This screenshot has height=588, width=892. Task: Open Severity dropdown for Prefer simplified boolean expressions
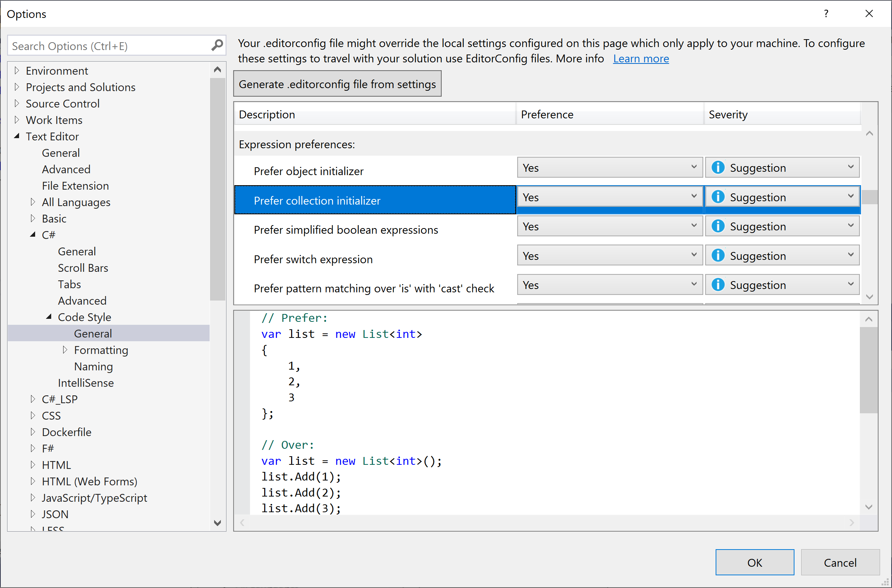[x=782, y=227]
